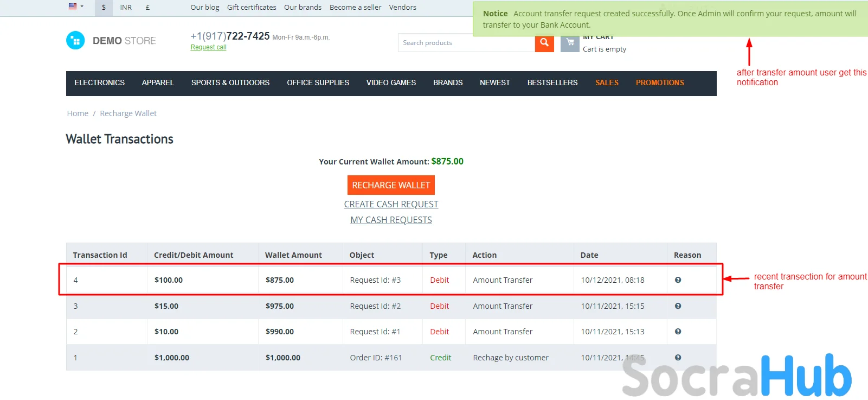Click the Demo Store logo
Screen dimensions: 868x400
[111, 41]
